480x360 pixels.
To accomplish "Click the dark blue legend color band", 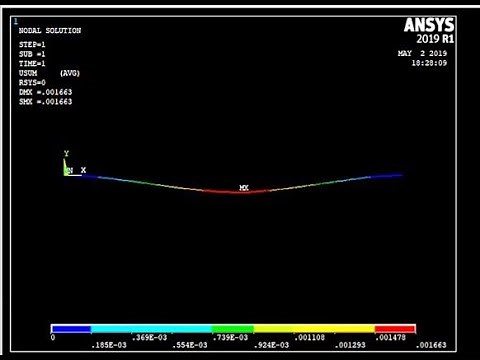I will 71,329.
